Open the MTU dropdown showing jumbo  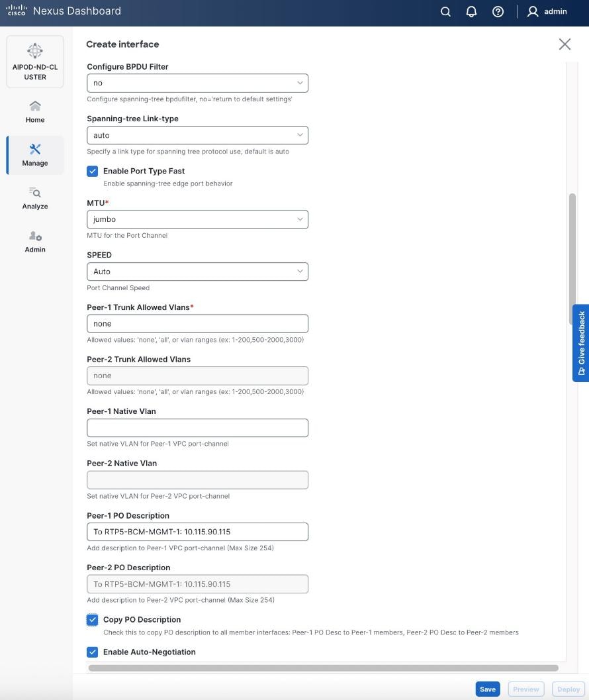tap(197, 219)
